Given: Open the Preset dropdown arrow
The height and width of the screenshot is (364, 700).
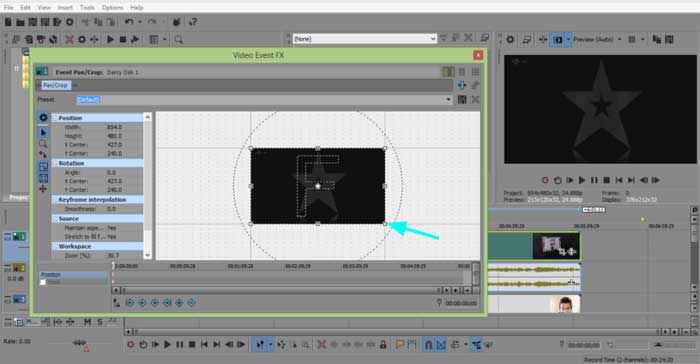Looking at the screenshot, I should [x=448, y=100].
